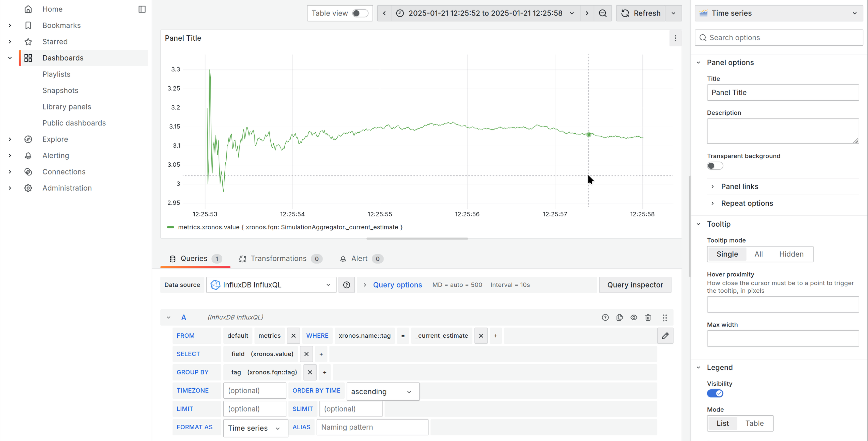Add another SELECT field plus

click(321, 354)
